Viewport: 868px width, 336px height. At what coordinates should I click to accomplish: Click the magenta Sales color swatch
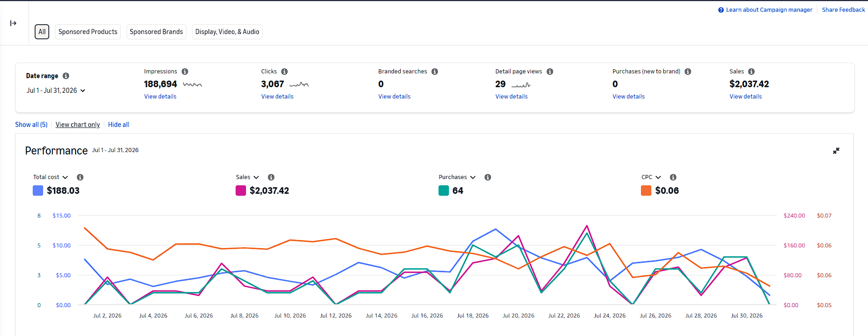click(x=241, y=191)
